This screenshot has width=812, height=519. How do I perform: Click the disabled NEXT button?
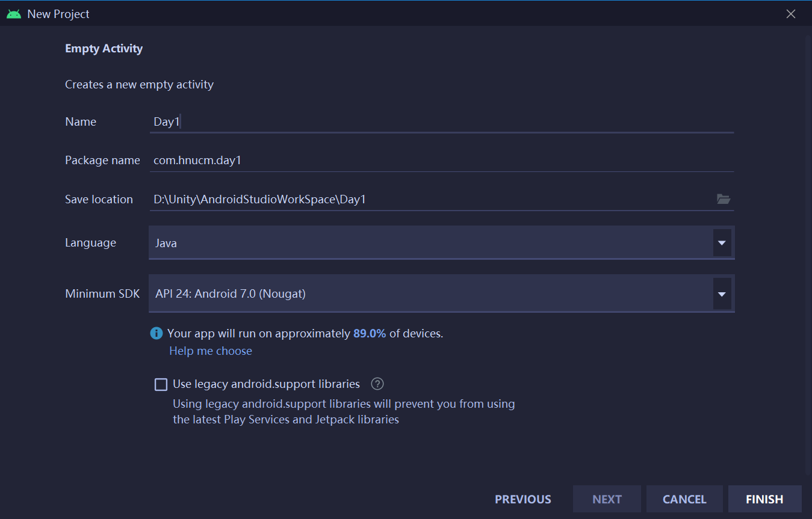(x=607, y=499)
